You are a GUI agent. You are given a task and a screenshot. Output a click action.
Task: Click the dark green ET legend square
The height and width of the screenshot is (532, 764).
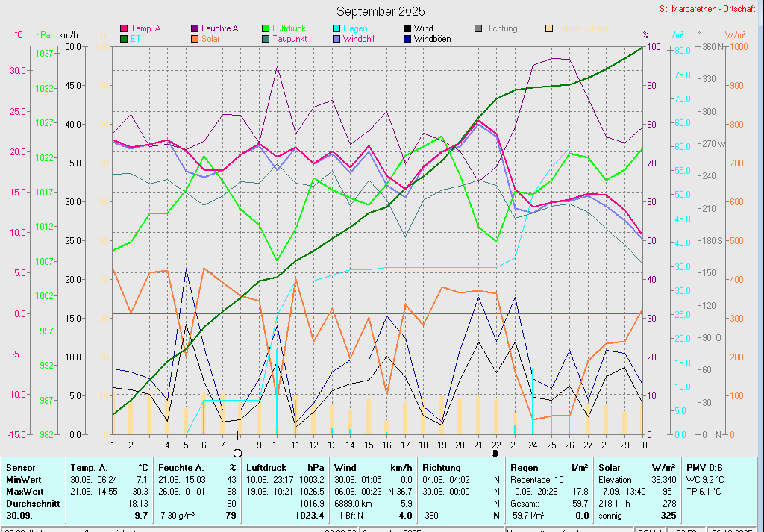(x=124, y=38)
